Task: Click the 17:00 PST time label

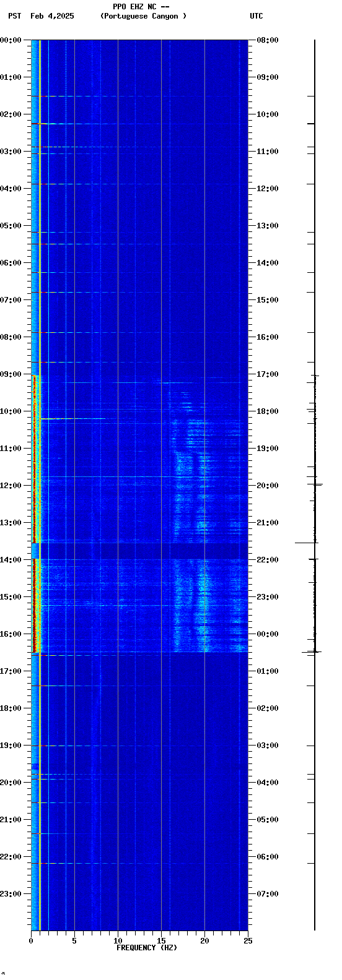Action: (11, 671)
